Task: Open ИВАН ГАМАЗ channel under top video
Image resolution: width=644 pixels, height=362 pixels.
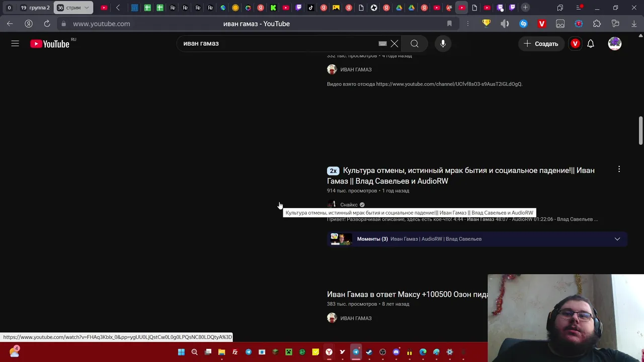Action: click(356, 69)
